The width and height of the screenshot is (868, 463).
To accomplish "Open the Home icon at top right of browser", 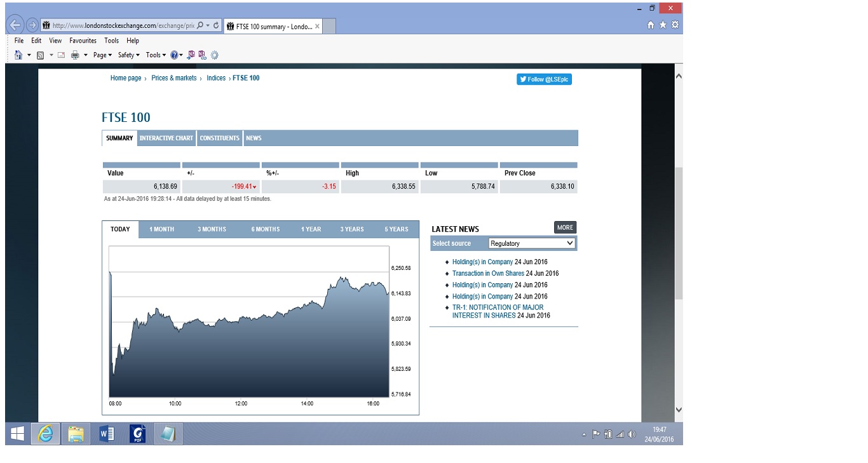I will pyautogui.click(x=651, y=25).
